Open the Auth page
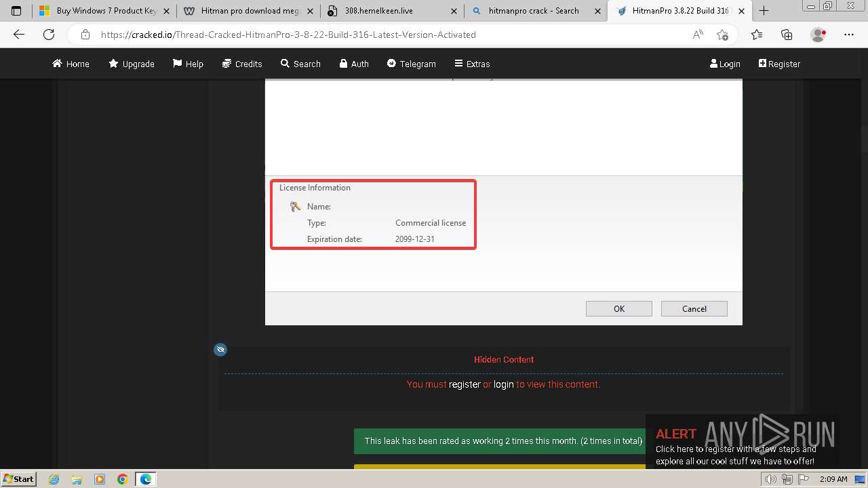This screenshot has height=488, width=868. [354, 64]
